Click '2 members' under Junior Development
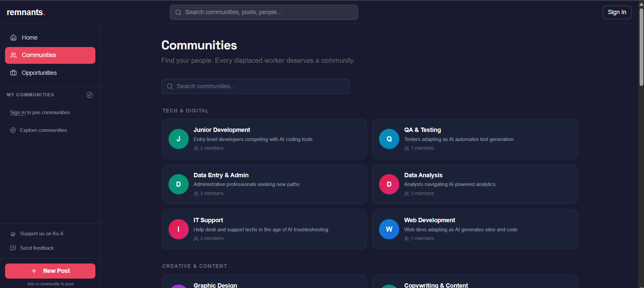Viewport: 644px width, 288px height. pos(212,148)
